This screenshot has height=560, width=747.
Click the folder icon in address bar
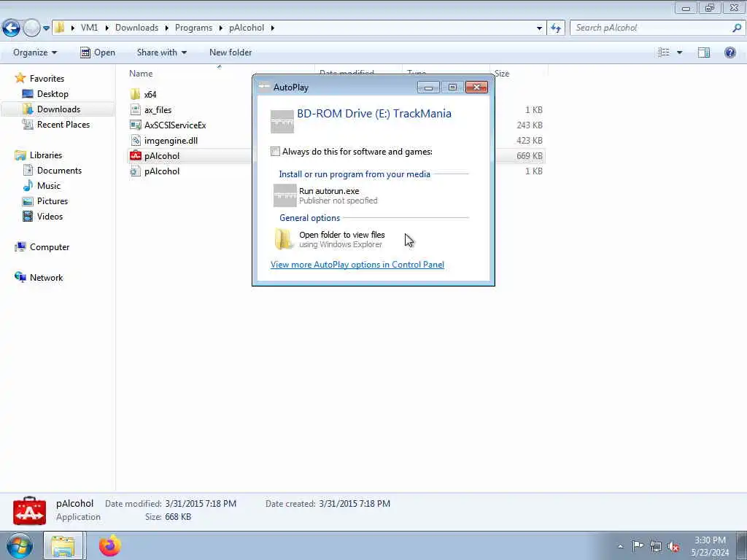pyautogui.click(x=60, y=28)
